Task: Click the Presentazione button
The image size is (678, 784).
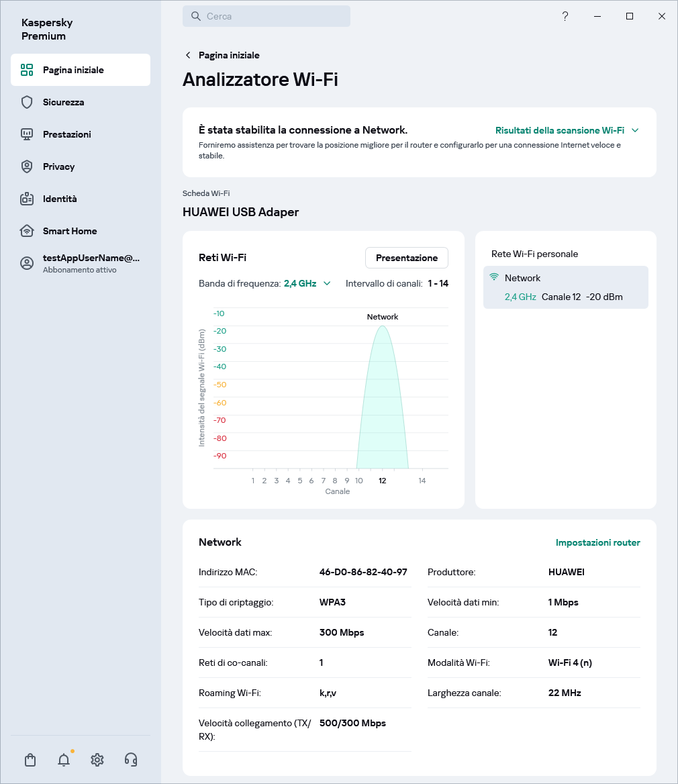Action: [406, 258]
